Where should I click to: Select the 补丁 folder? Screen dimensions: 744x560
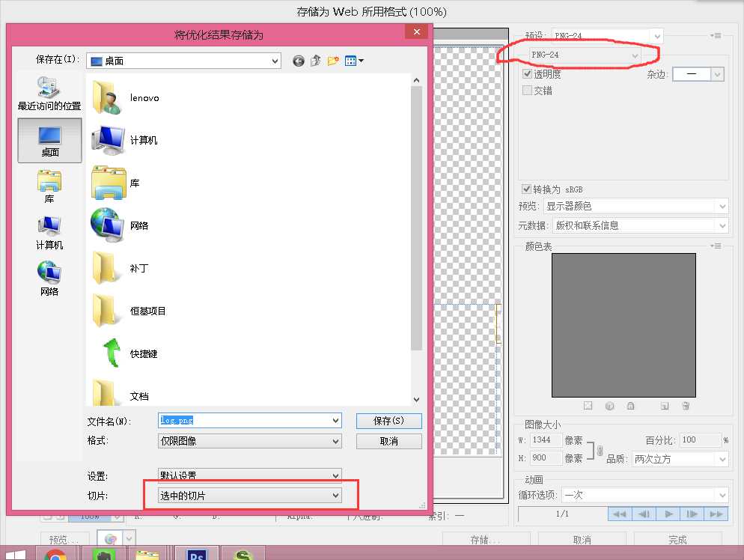click(121, 268)
